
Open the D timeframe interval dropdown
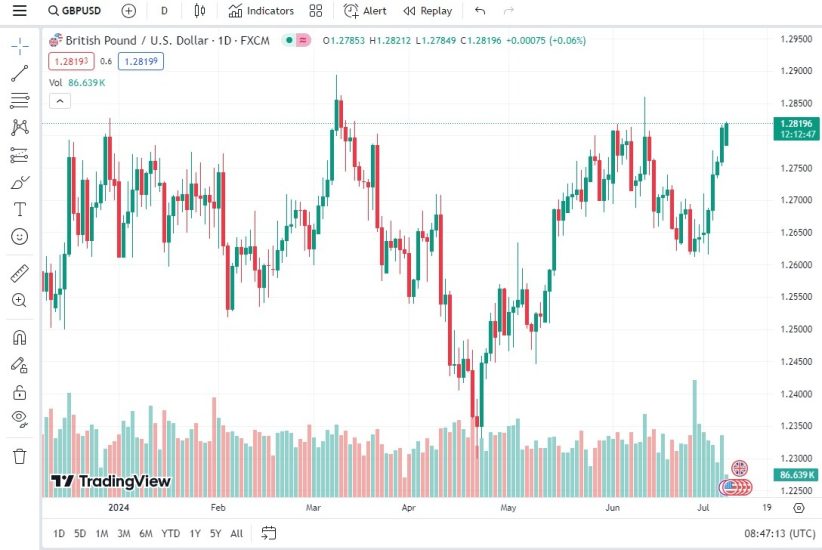pyautogui.click(x=164, y=11)
